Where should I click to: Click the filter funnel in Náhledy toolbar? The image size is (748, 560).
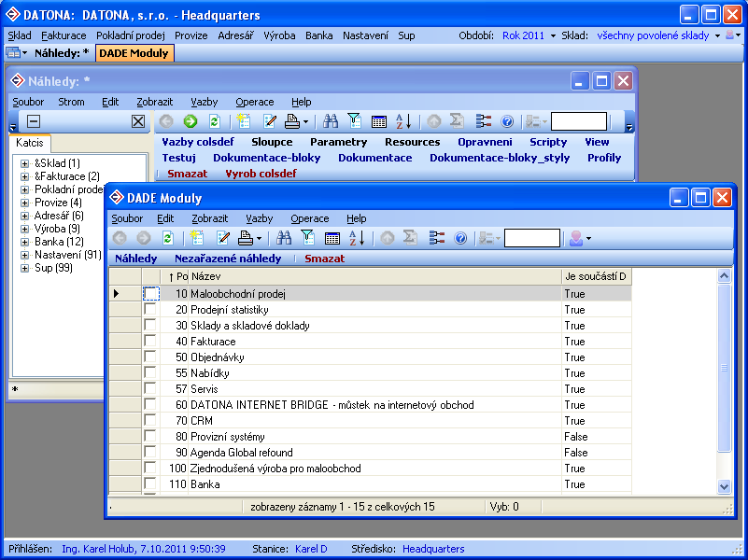pos(355,121)
